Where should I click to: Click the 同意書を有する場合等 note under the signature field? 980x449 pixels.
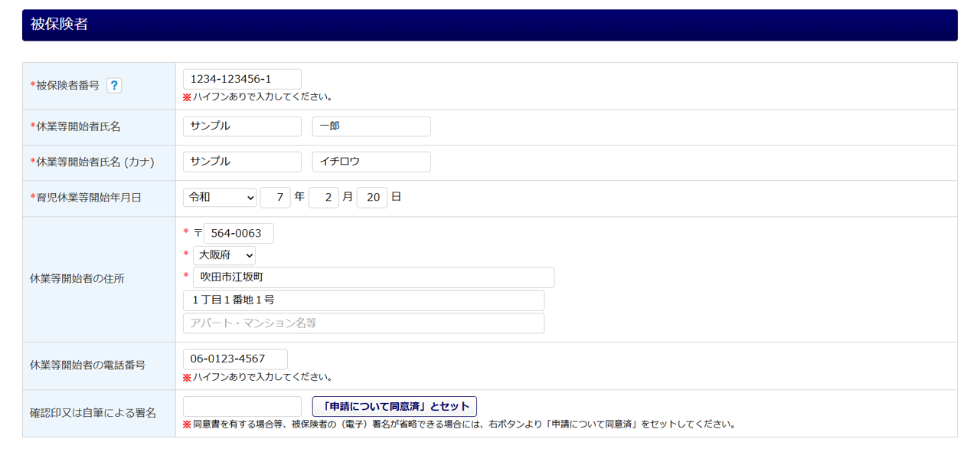point(459,424)
